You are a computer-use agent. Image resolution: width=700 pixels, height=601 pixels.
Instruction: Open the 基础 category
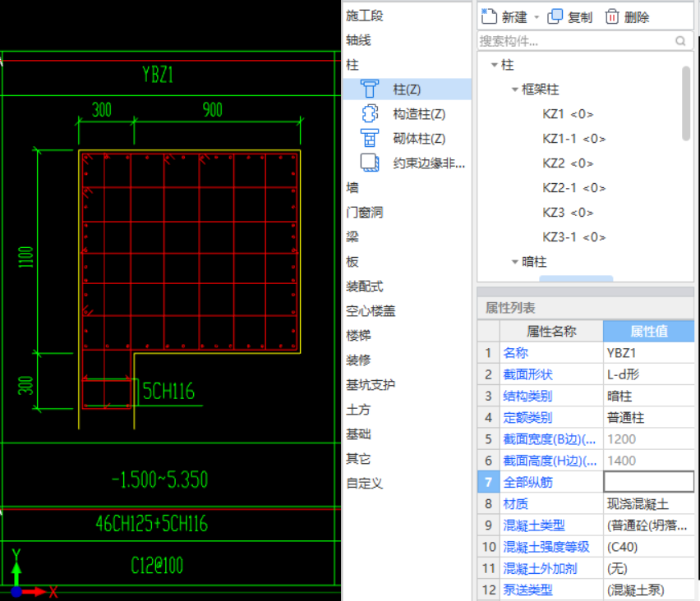pos(358,434)
